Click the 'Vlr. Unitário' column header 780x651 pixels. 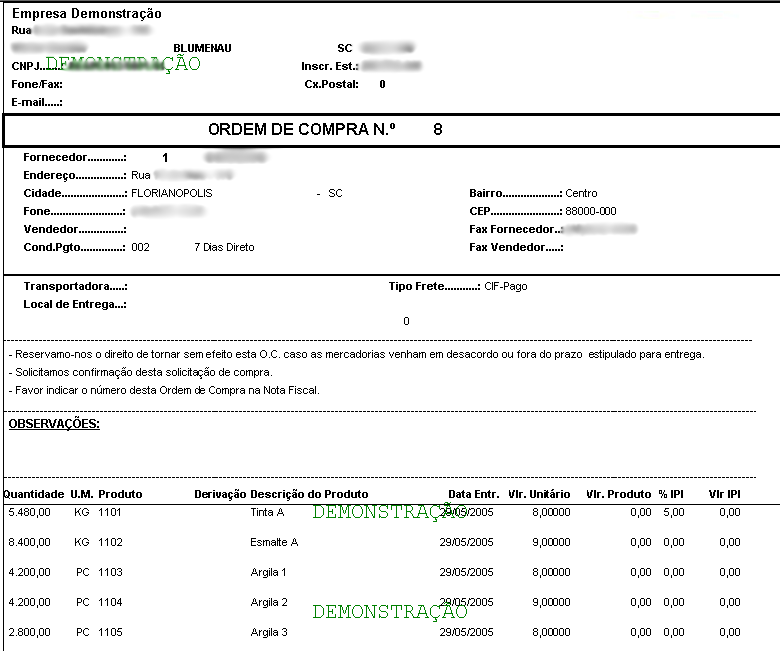(x=539, y=494)
